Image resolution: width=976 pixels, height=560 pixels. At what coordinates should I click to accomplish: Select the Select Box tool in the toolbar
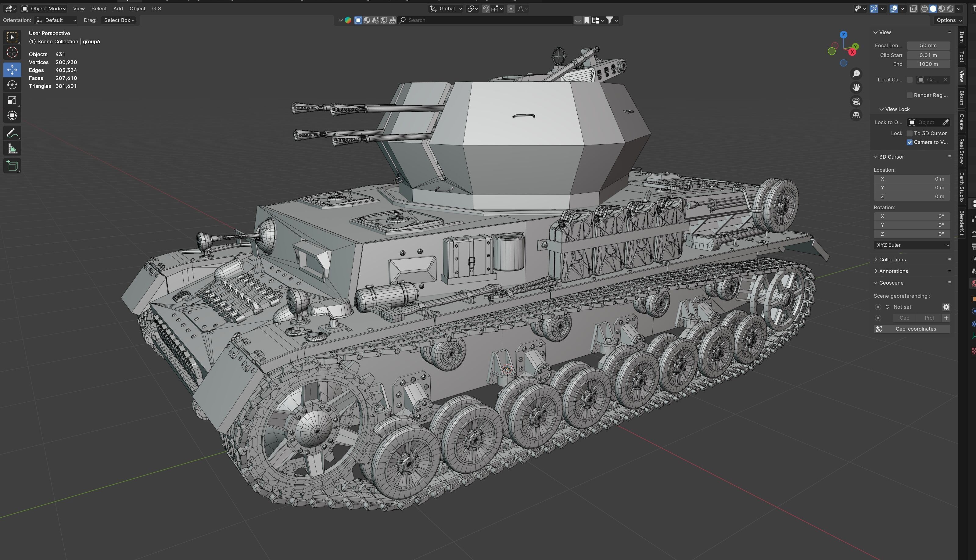[x=12, y=37]
